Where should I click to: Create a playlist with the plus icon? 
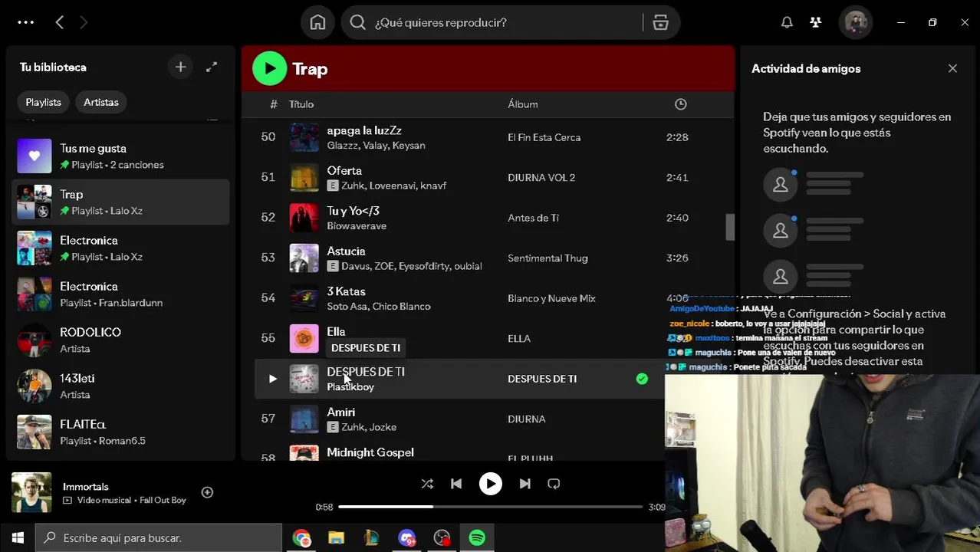pyautogui.click(x=180, y=67)
